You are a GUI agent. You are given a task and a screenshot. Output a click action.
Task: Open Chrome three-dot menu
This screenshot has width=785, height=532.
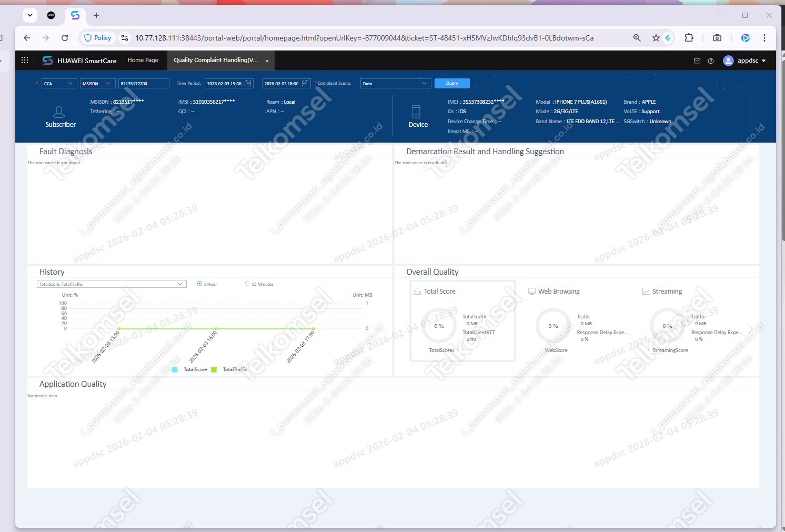[x=764, y=38]
